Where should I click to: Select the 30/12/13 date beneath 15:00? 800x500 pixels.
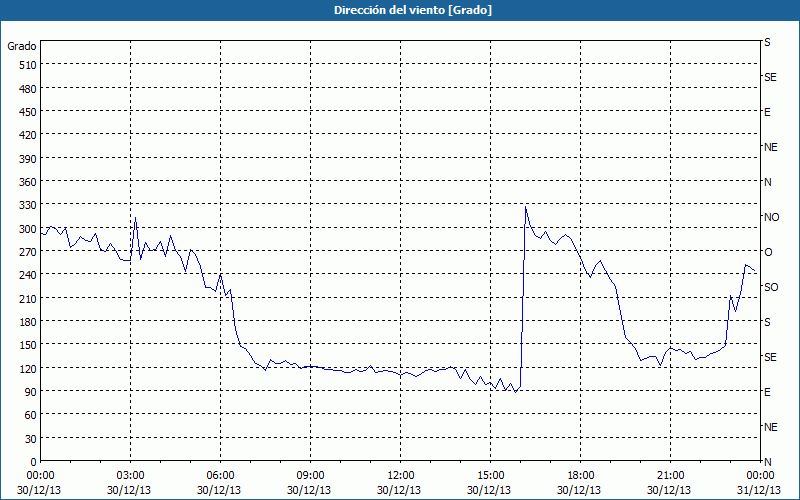[489, 490]
